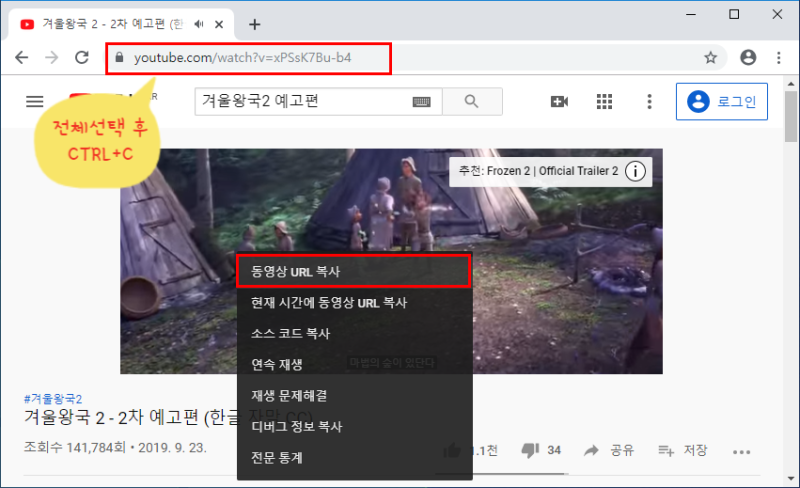Bookmark this page with the star icon
800x488 pixels.
(710, 58)
